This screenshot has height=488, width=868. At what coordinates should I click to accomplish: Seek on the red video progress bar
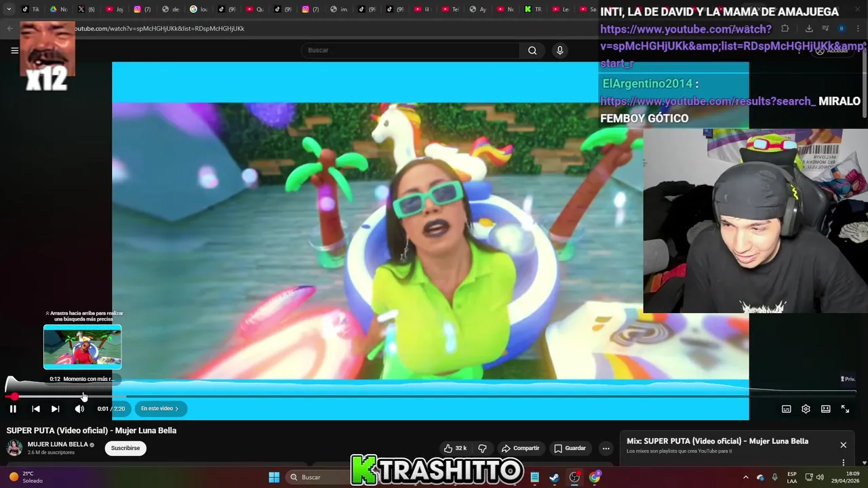[x=430, y=396]
